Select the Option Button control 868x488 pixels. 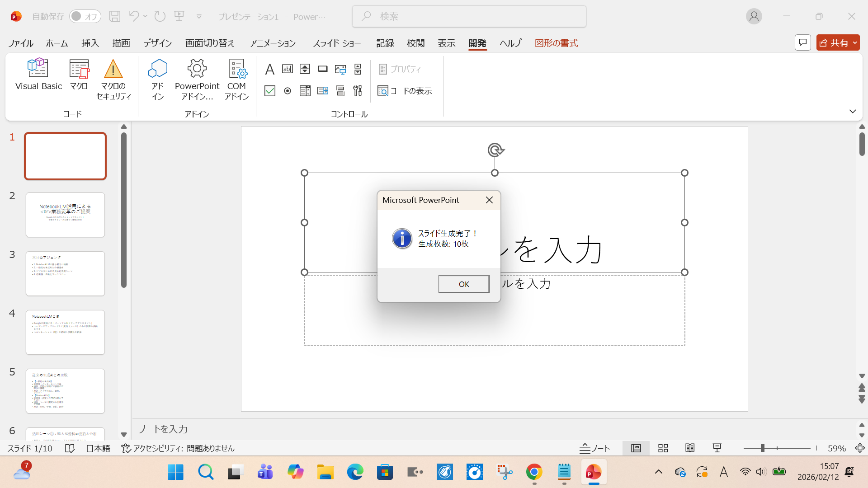click(x=288, y=91)
